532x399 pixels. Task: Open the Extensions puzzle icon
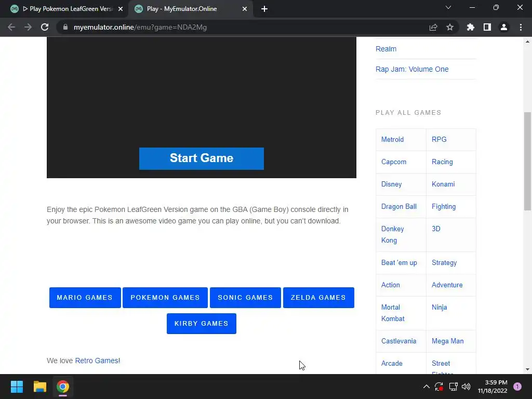pos(471,27)
